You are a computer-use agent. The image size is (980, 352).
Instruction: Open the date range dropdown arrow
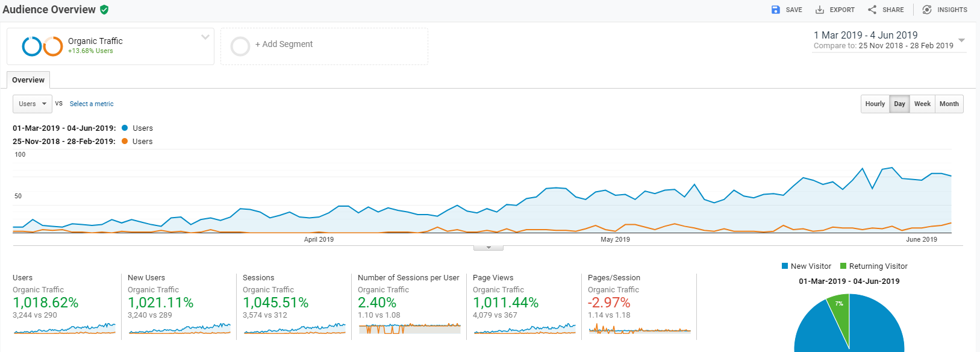pos(961,40)
